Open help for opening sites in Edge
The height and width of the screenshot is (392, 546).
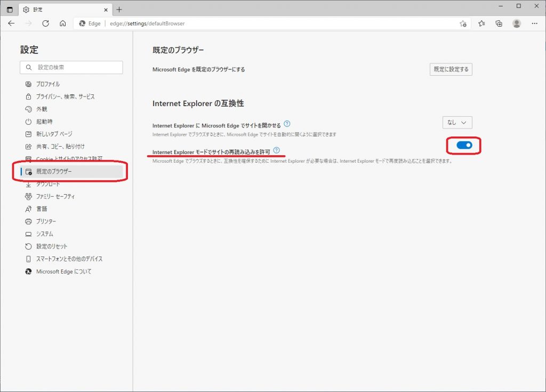coord(287,124)
